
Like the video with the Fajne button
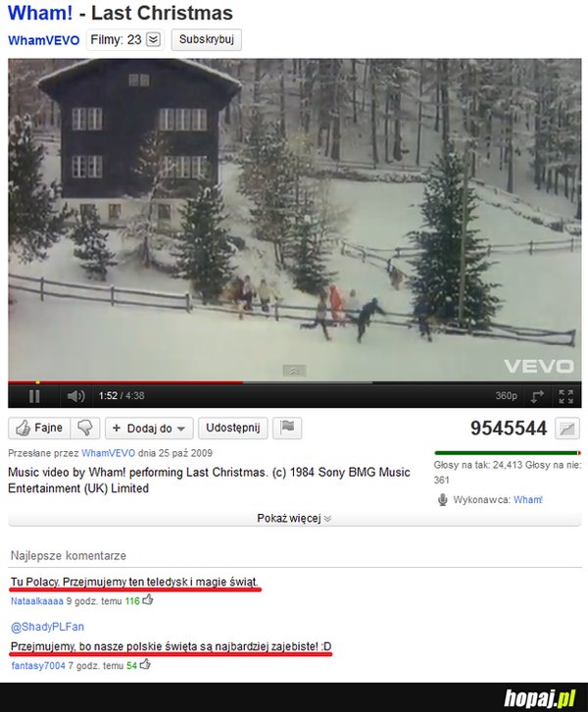point(39,428)
